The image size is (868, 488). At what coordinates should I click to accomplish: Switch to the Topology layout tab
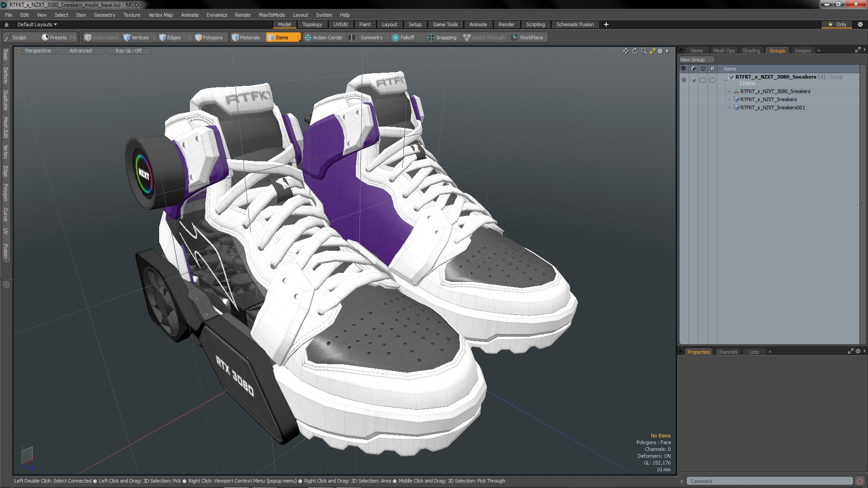[312, 24]
